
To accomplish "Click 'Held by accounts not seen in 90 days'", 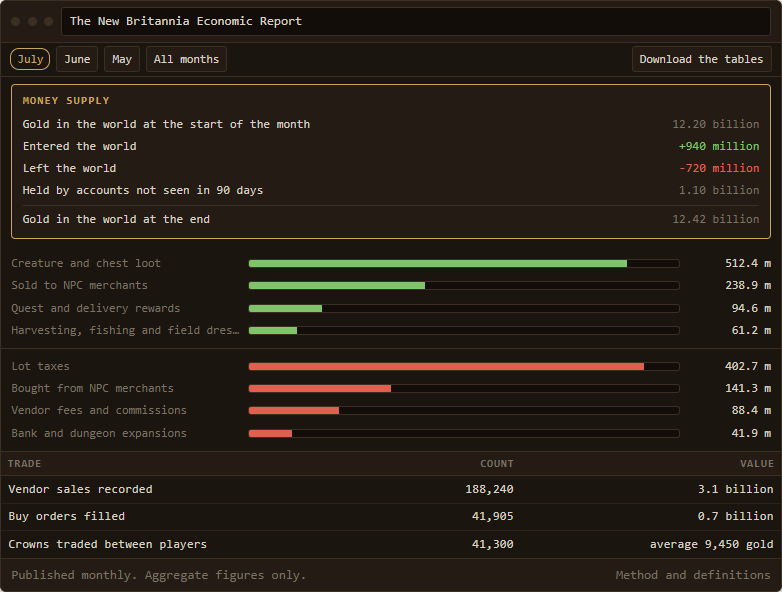I will point(143,190).
